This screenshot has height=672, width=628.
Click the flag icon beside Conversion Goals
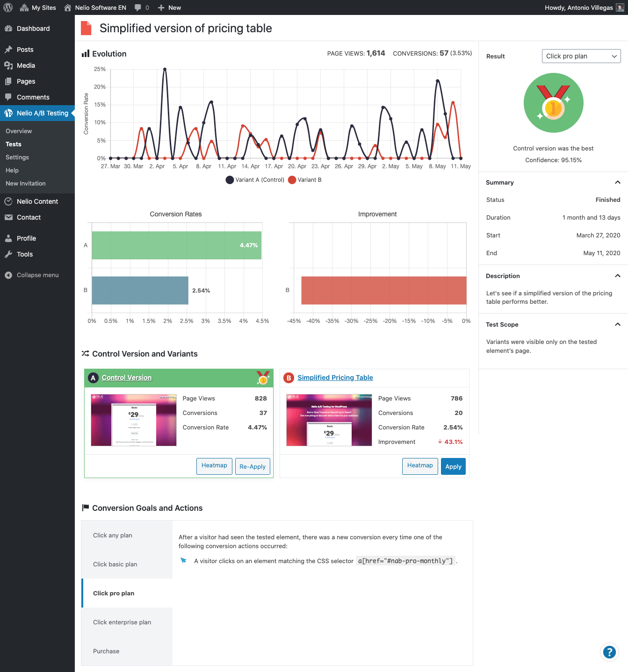pos(86,508)
